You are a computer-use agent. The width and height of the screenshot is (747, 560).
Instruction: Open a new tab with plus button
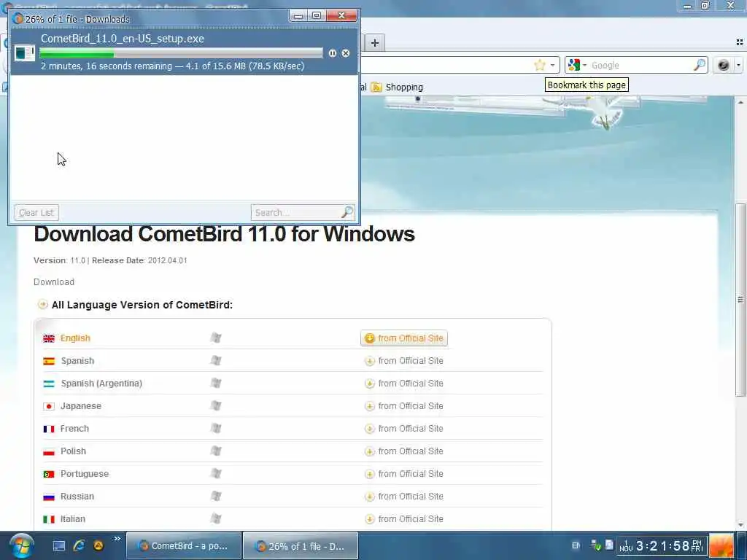click(375, 43)
